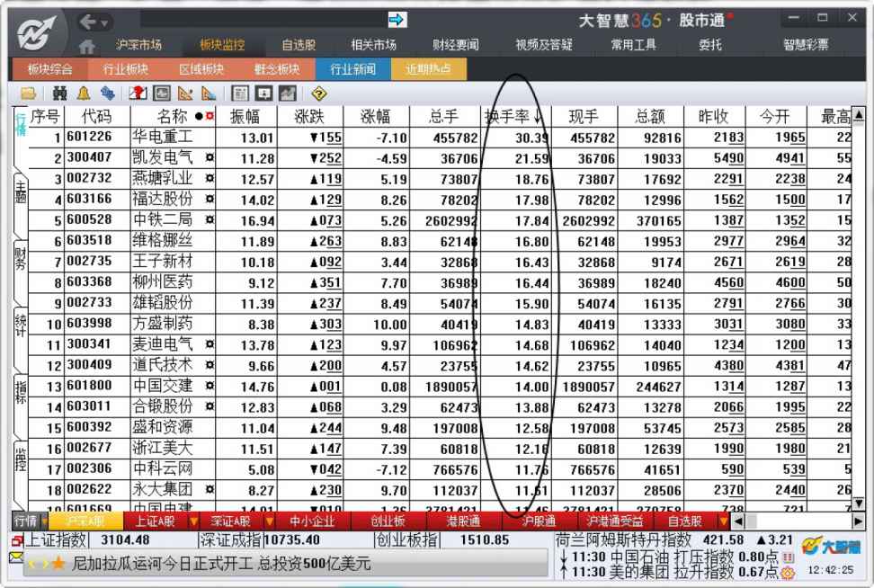Open the folder icon in the toolbar
Screen dimensions: 874x588
point(28,94)
